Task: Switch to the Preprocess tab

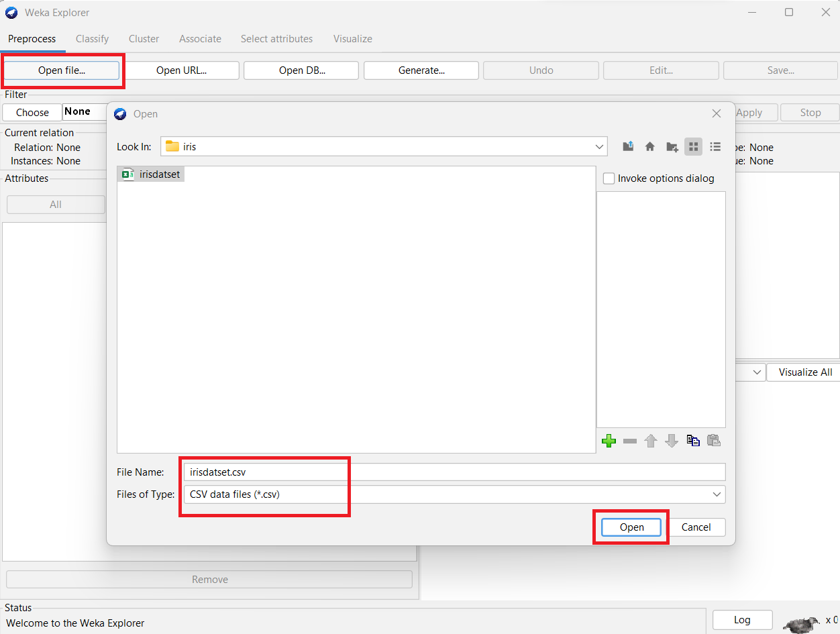Action: click(x=32, y=39)
